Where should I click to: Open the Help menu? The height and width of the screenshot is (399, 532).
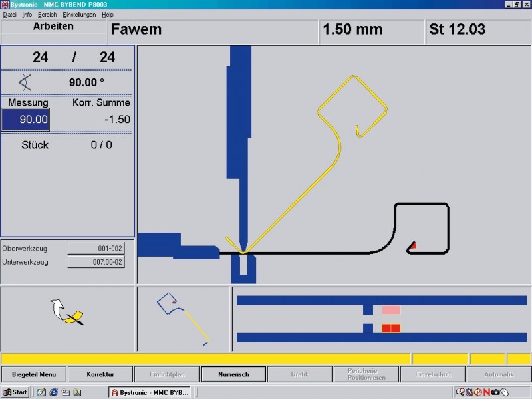pyautogui.click(x=108, y=14)
